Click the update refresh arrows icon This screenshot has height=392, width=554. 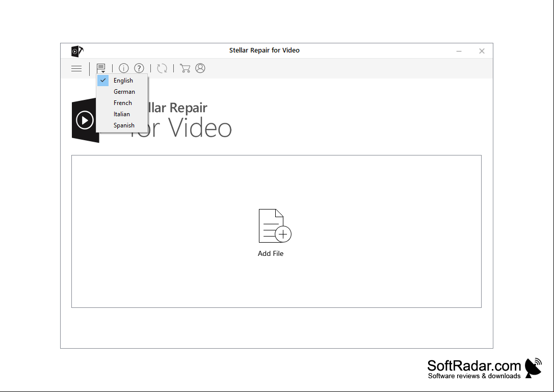tap(162, 68)
